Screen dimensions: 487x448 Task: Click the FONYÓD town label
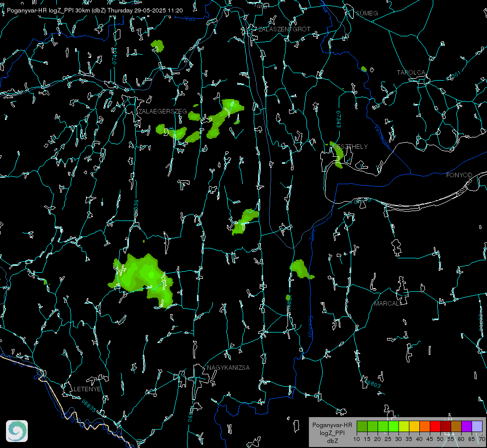tap(459, 175)
